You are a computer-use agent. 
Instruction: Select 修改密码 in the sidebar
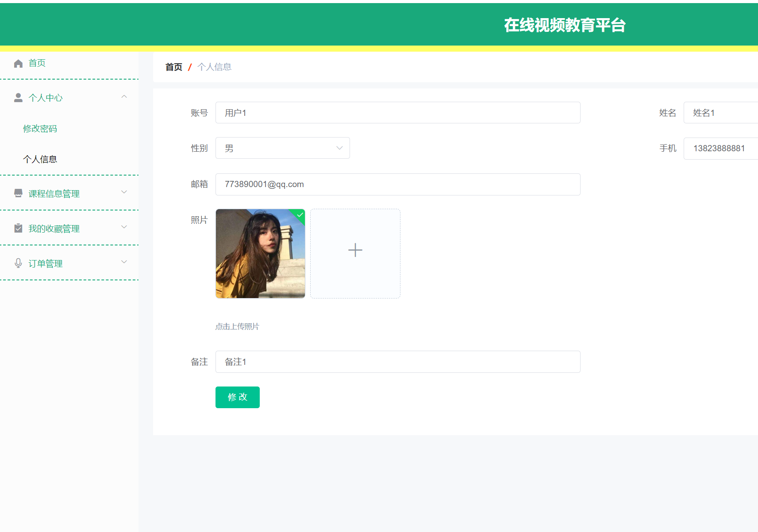coord(40,128)
